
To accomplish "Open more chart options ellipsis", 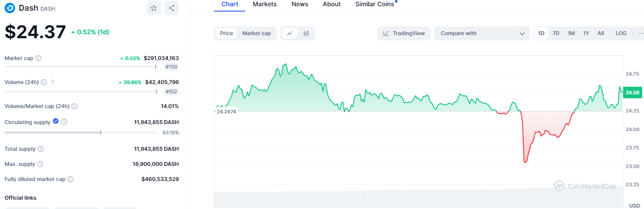I will [x=641, y=33].
